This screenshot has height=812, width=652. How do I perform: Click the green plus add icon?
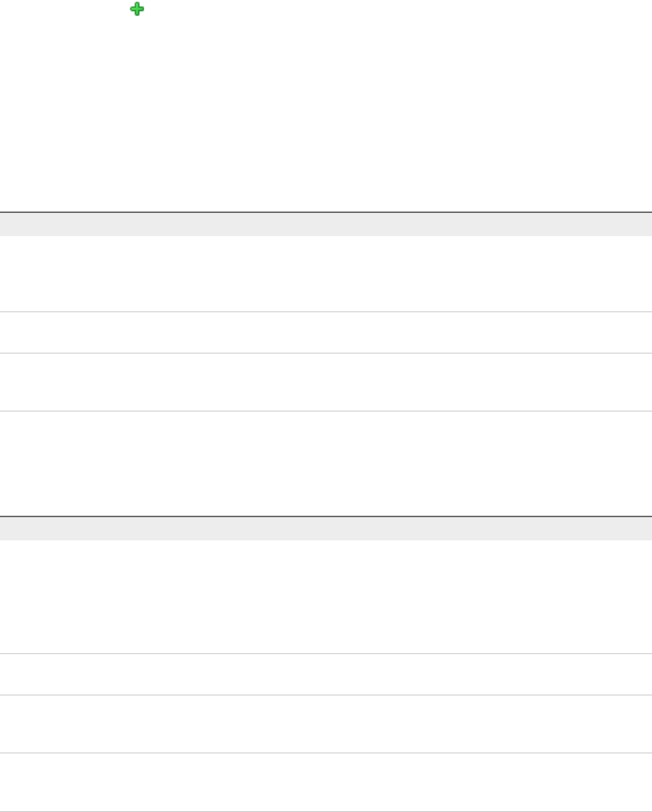click(x=137, y=9)
